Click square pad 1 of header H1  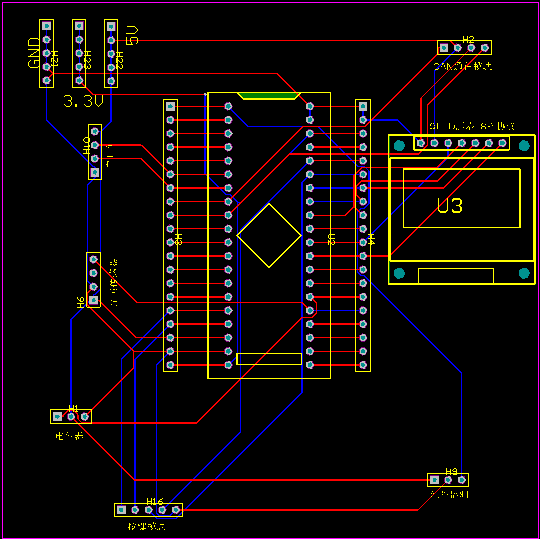(58, 416)
